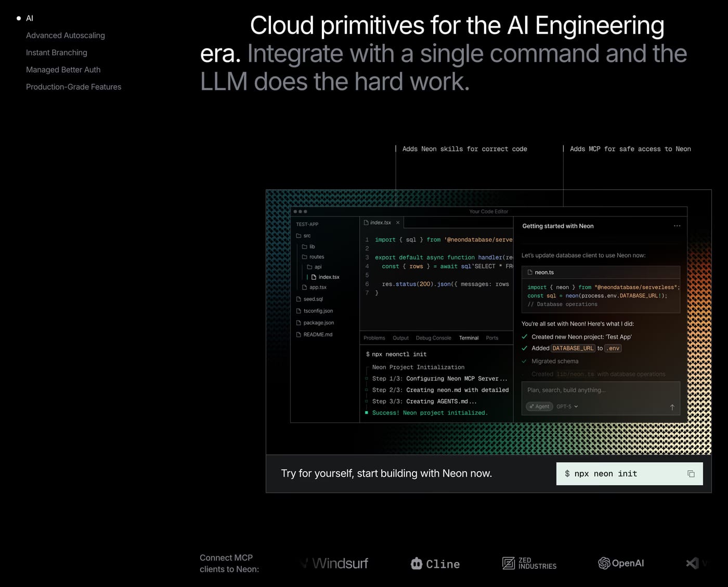Click the 'Migrated schema' checklist item

coord(555,361)
